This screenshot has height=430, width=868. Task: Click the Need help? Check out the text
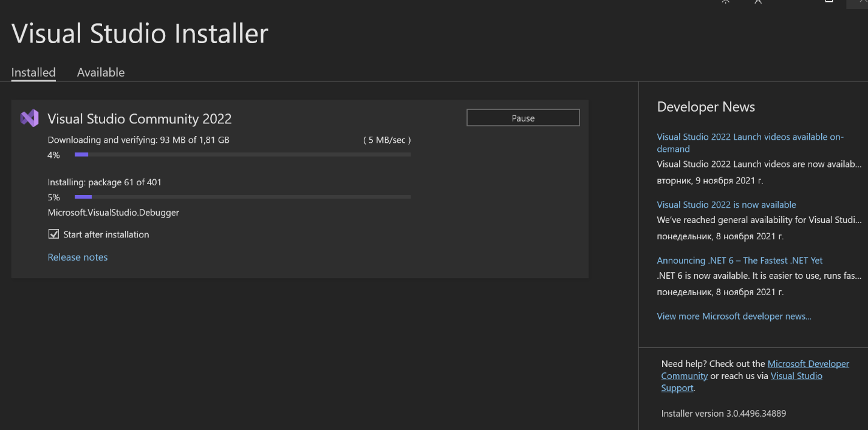pos(713,364)
